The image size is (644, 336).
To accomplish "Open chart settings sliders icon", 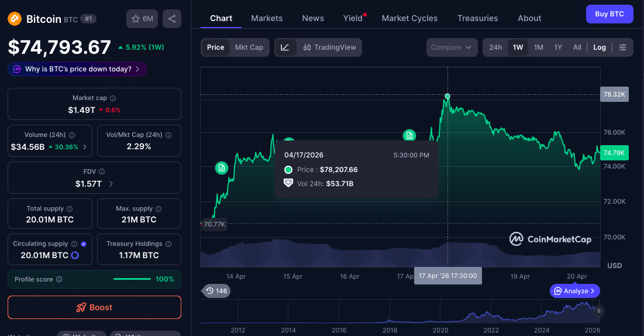I will (x=622, y=47).
